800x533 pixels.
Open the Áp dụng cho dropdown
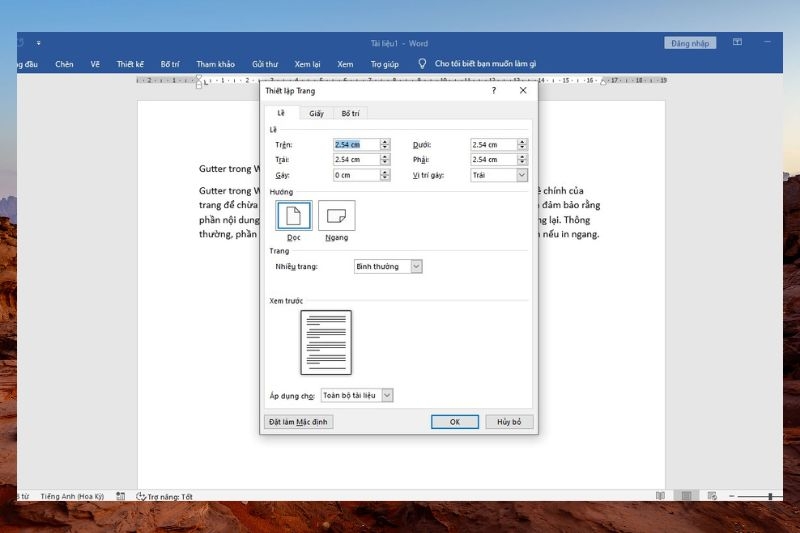(x=387, y=396)
